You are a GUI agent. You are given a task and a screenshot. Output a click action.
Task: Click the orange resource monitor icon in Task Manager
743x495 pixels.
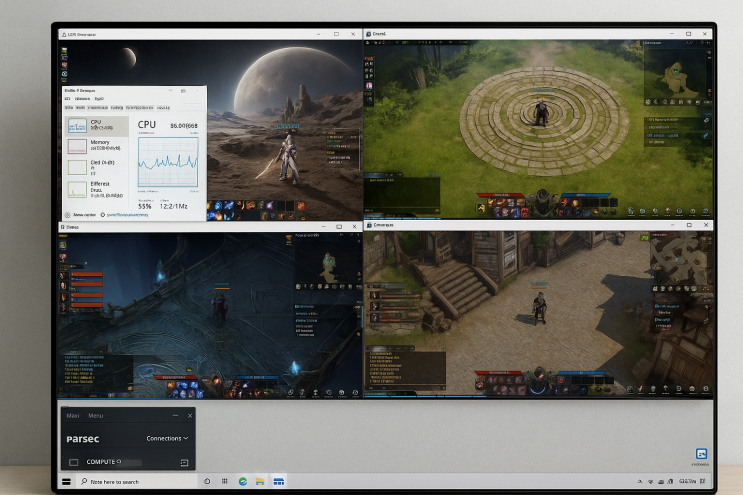click(103, 215)
